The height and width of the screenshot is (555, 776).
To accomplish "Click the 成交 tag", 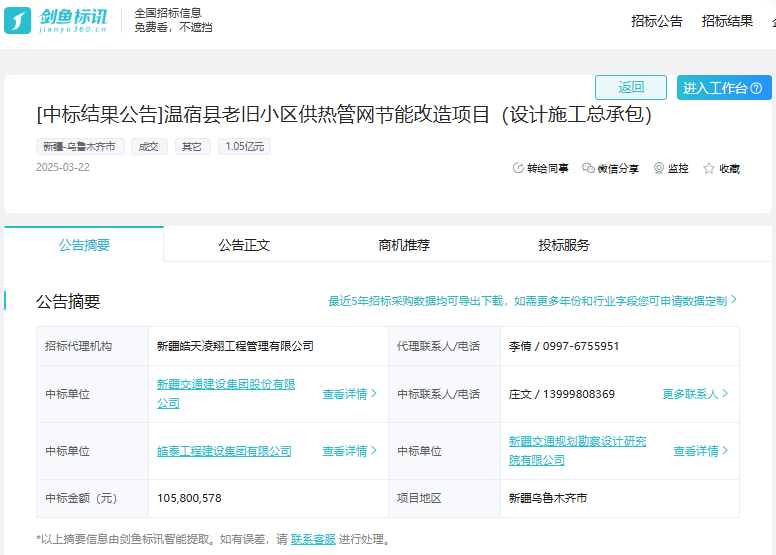I will (x=149, y=147).
